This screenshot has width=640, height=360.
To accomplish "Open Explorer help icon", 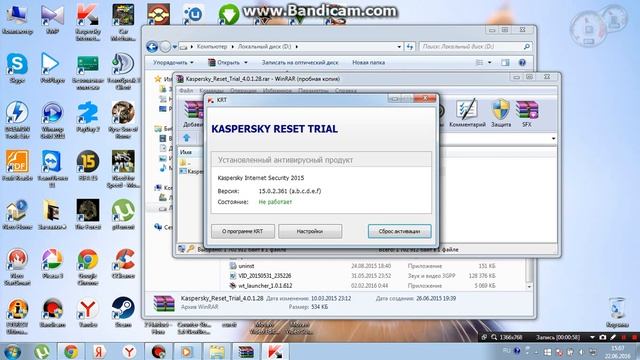I will pos(522,62).
